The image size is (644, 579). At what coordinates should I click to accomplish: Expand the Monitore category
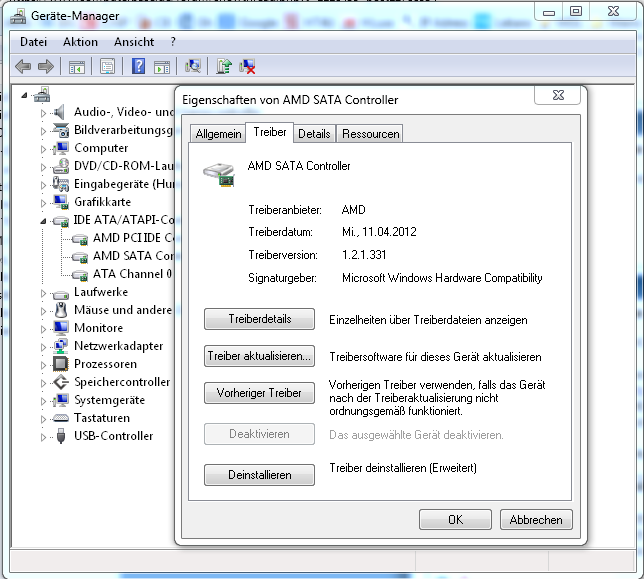pyautogui.click(x=43, y=329)
